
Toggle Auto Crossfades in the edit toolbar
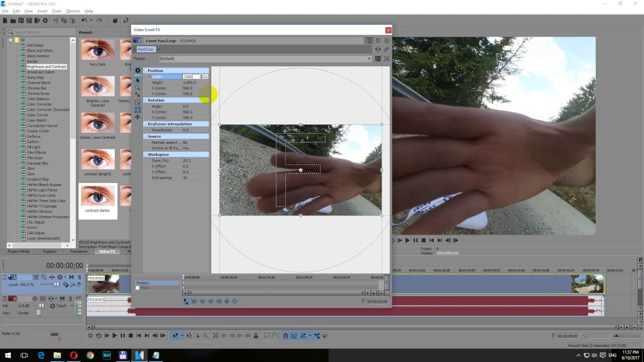click(x=294, y=336)
